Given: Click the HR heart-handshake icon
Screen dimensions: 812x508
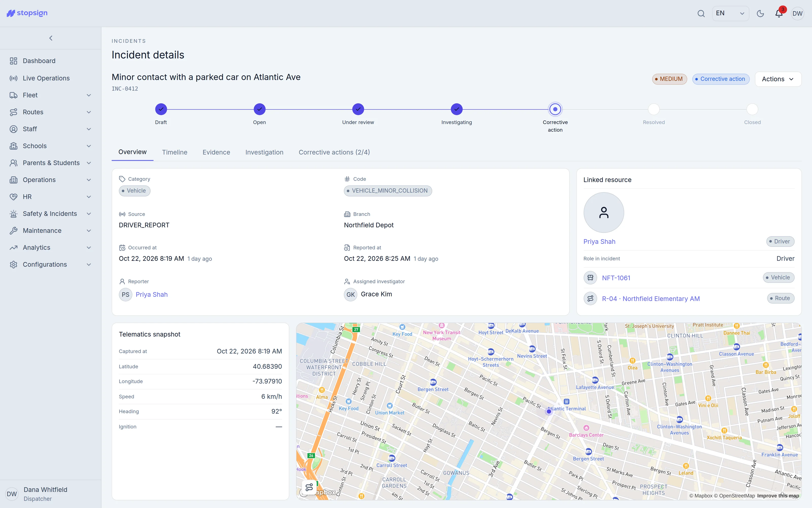Looking at the screenshot, I should tap(13, 197).
